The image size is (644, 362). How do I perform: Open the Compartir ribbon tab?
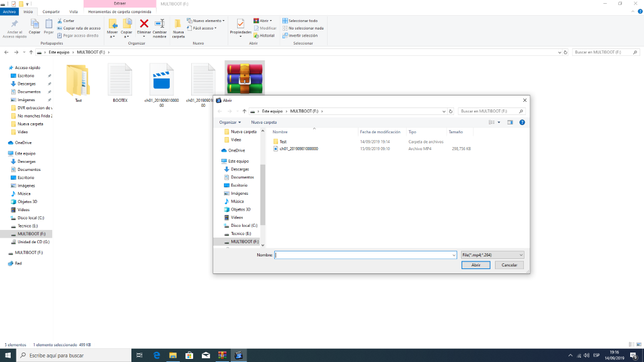coord(51,11)
